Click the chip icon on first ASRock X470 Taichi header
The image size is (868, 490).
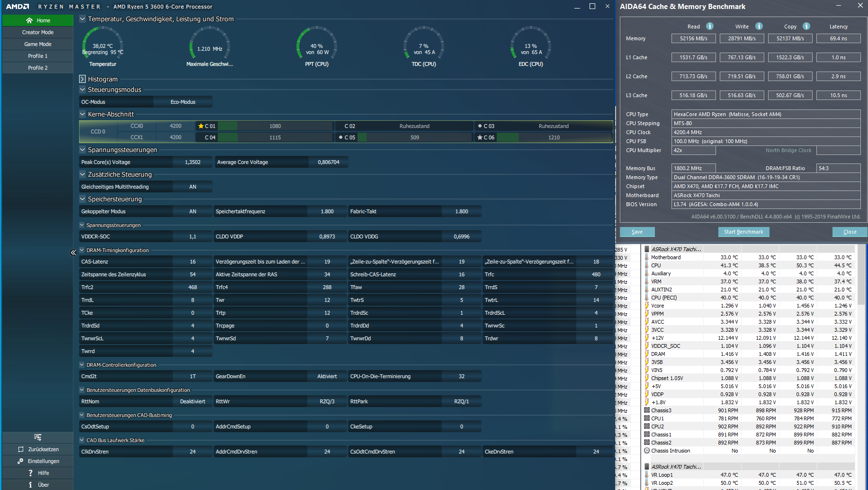click(647, 249)
